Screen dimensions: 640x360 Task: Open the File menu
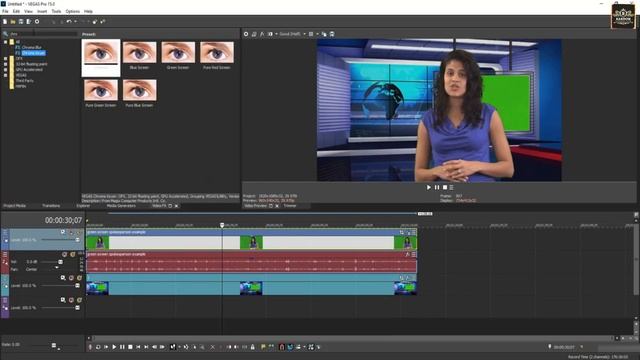5,11
